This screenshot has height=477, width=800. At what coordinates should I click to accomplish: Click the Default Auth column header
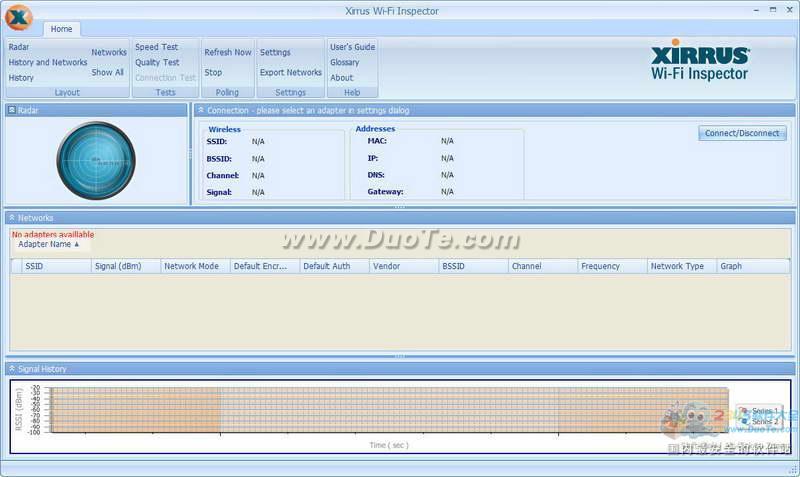coord(334,266)
